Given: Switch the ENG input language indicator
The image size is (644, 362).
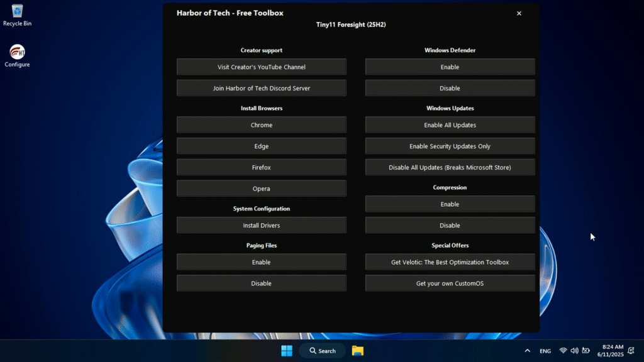Looking at the screenshot, I should tap(545, 351).
